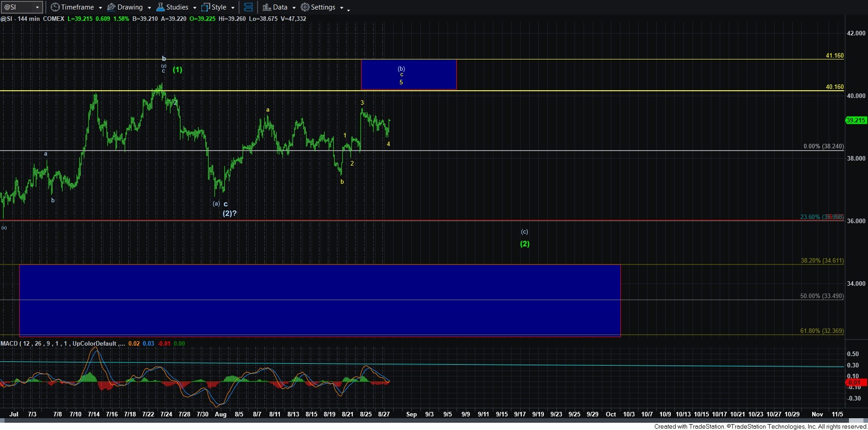Click the 36.000 price axis label
The width and height of the screenshot is (868, 430).
pos(856,221)
